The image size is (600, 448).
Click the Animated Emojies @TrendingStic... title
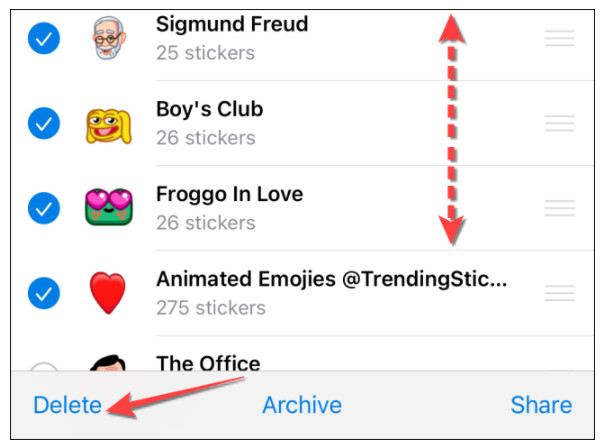pos(331,279)
